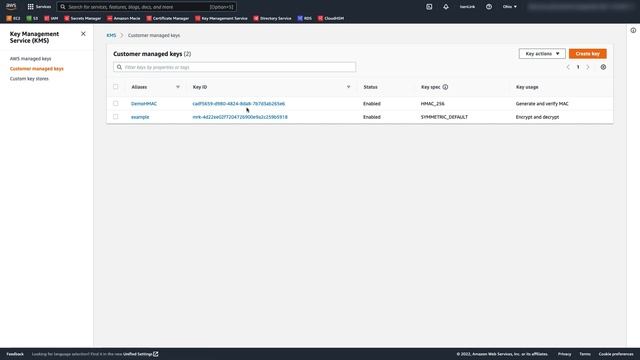This screenshot has width=640, height=360.
Task: Open the notifications bell
Action: (x=446, y=7)
